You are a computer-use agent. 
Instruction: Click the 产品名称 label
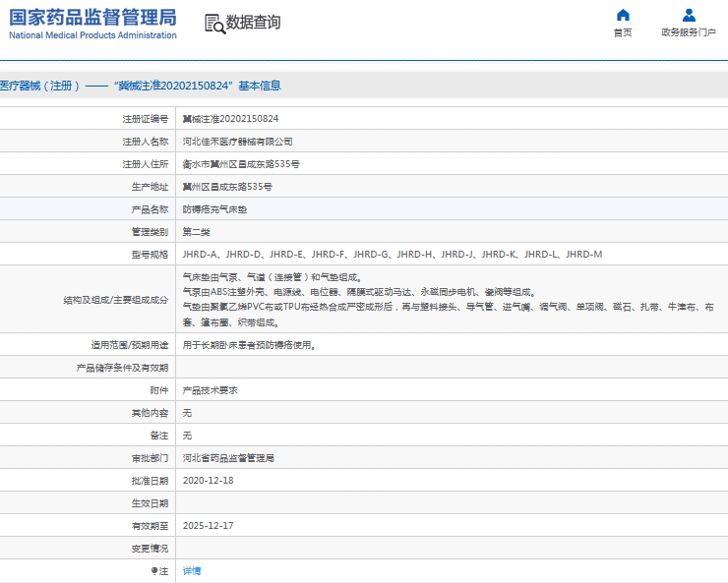click(150, 209)
